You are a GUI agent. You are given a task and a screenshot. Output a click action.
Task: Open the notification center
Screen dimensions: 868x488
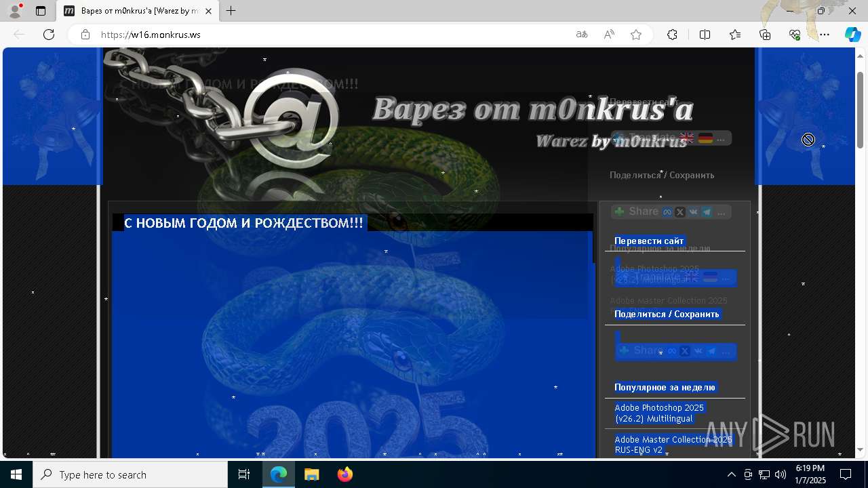[846, 474]
